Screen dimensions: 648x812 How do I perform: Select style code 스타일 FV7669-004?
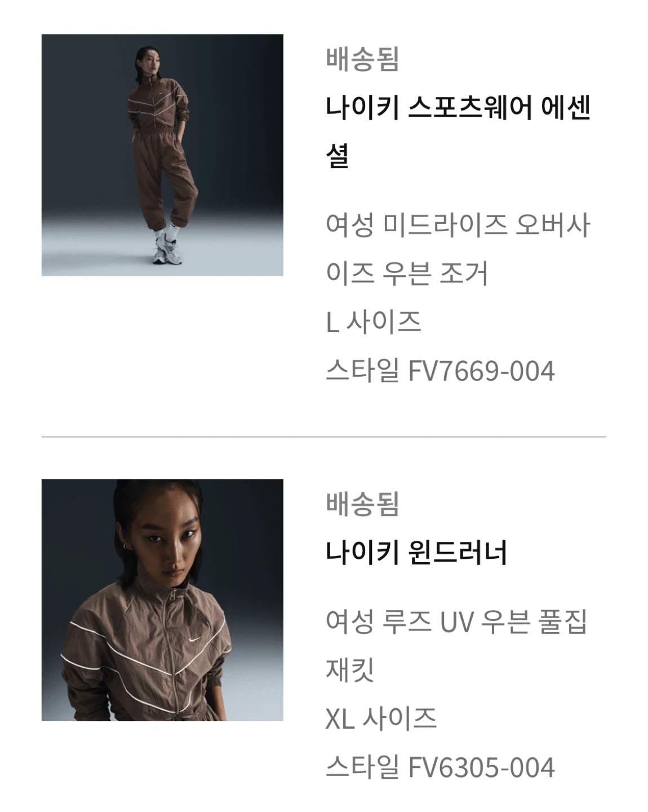pyautogui.click(x=441, y=372)
